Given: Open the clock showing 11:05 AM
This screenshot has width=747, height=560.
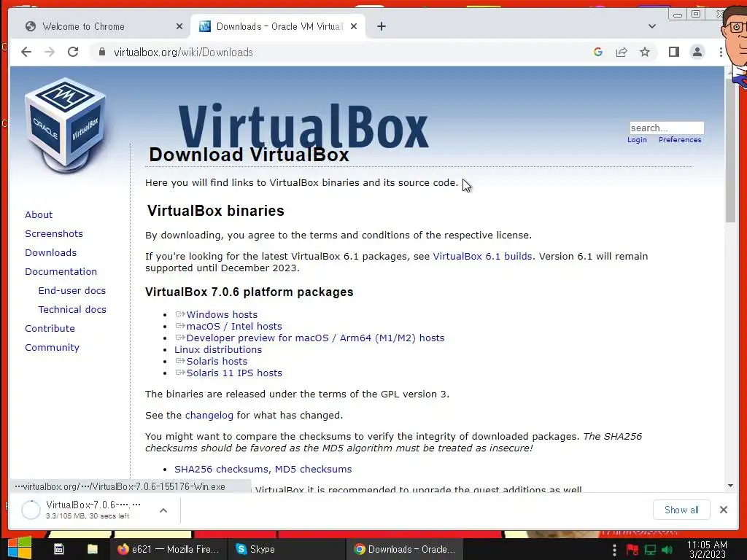Looking at the screenshot, I should pyautogui.click(x=707, y=549).
